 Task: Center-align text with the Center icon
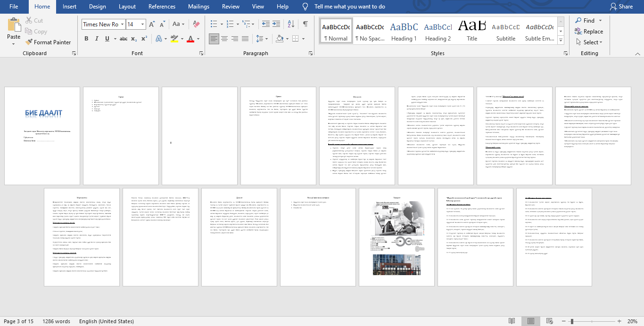tap(224, 39)
